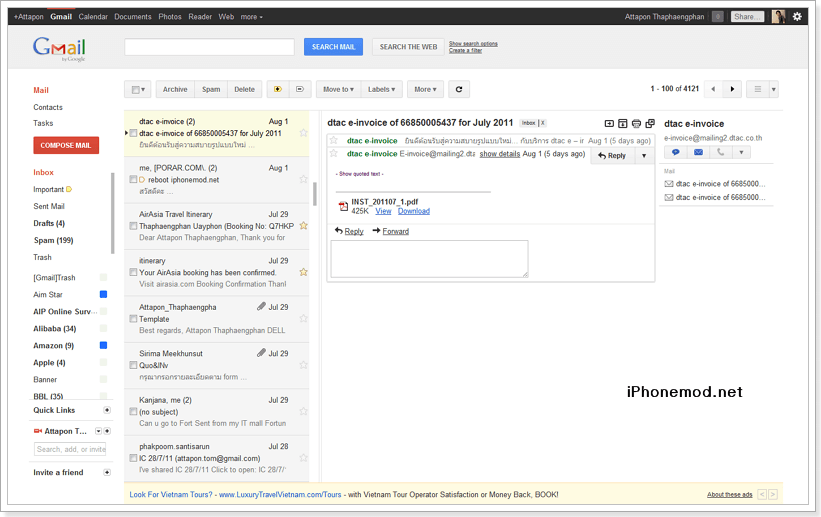821x517 pixels.
Task: Download the INST_201107_1.pdf attachment
Action: pos(414,211)
